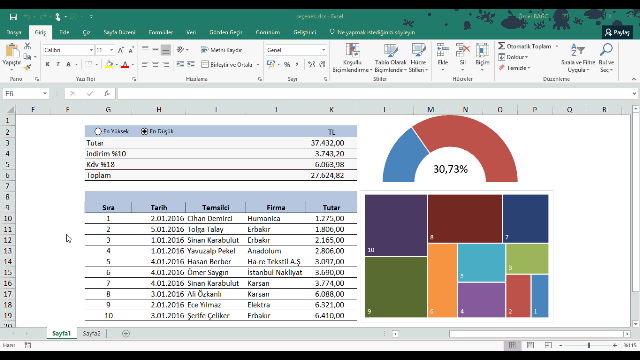The height and width of the screenshot is (360, 640).
Task: Open the Name Box dropdown arrow
Action: pyautogui.click(x=45, y=93)
